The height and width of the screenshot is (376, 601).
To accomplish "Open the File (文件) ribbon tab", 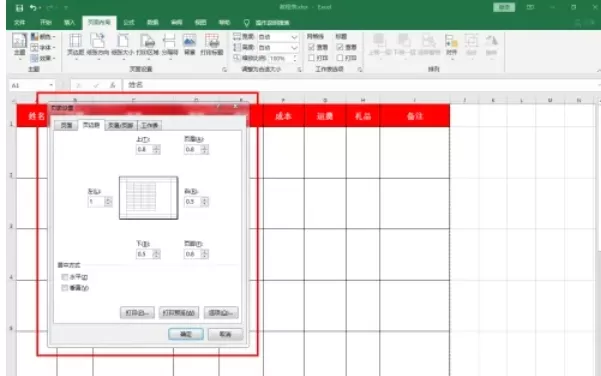I will point(20,23).
